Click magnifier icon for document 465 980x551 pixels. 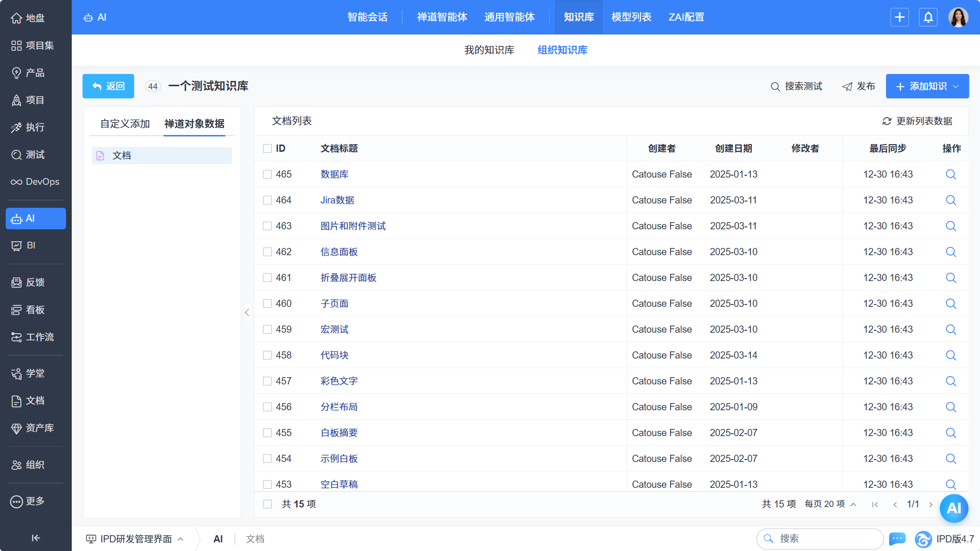pyautogui.click(x=951, y=174)
